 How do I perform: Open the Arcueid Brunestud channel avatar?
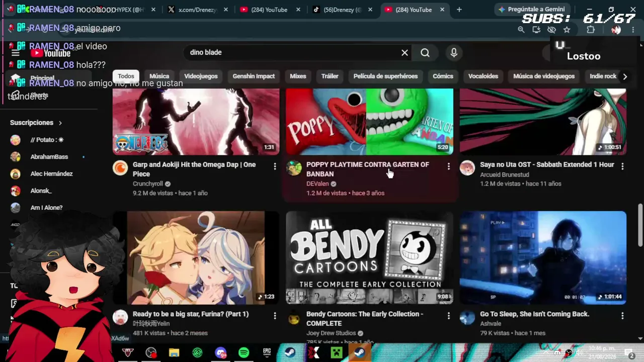tap(467, 168)
